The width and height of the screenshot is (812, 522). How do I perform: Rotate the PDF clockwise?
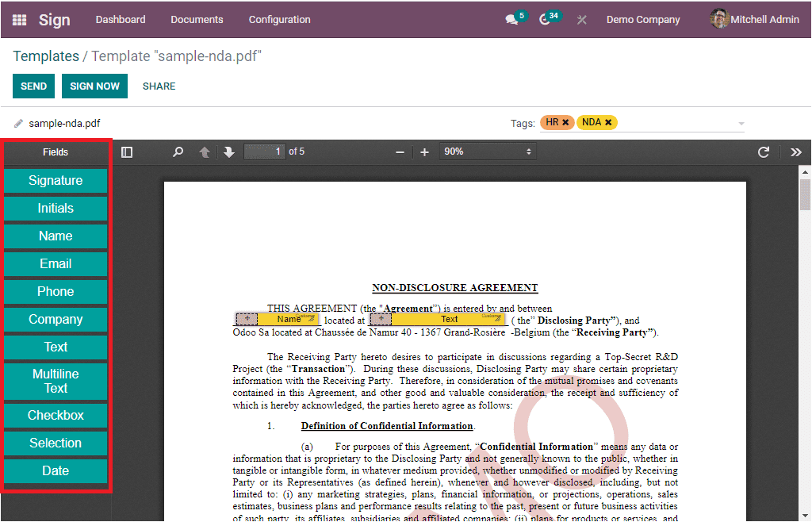coord(764,152)
